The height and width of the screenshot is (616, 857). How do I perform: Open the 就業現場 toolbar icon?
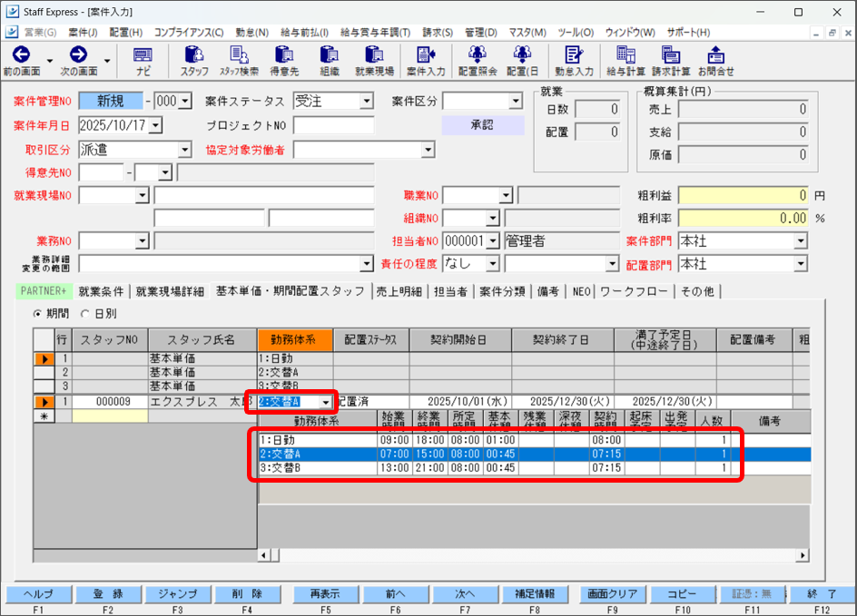tap(374, 56)
